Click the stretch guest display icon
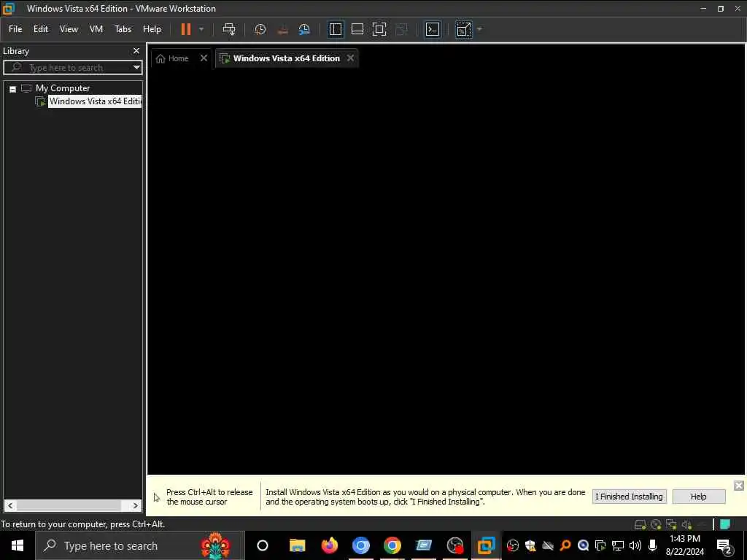This screenshot has height=560, width=747. click(463, 29)
